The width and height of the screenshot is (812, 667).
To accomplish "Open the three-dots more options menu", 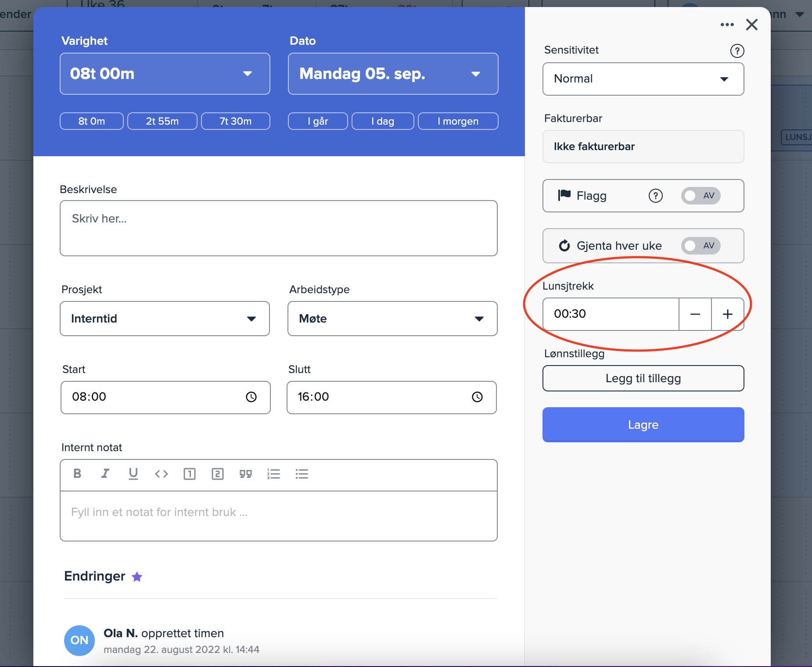I will point(727,25).
